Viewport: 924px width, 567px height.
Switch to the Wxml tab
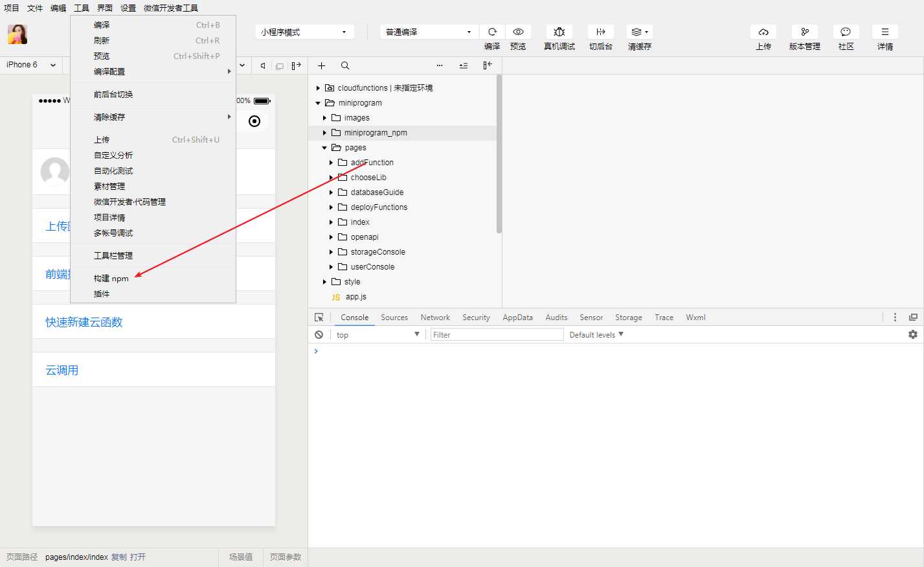(696, 318)
